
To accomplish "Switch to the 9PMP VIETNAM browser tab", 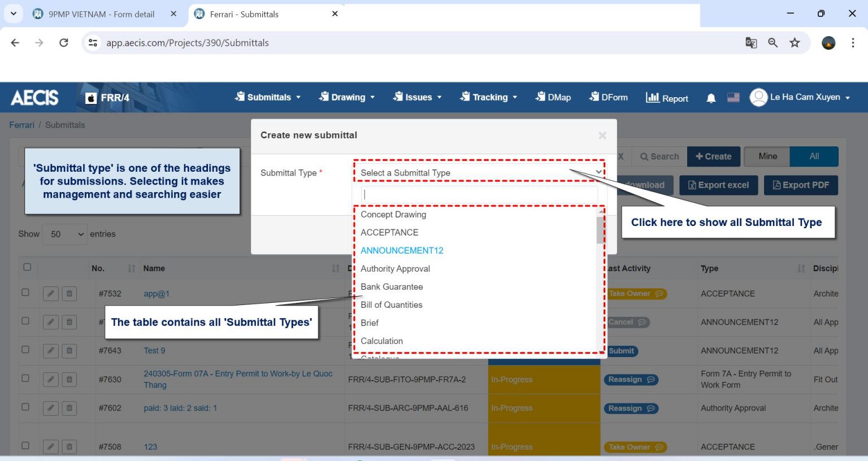I will (x=102, y=14).
